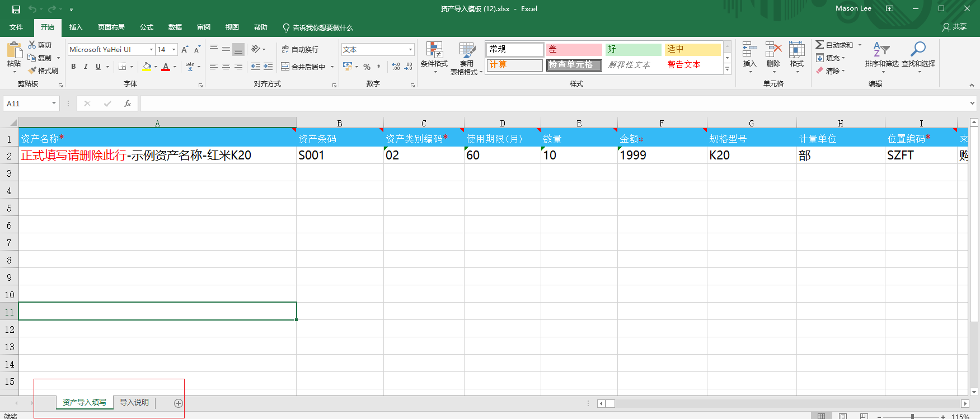
Task: Open the font size dropdown
Action: [174, 49]
